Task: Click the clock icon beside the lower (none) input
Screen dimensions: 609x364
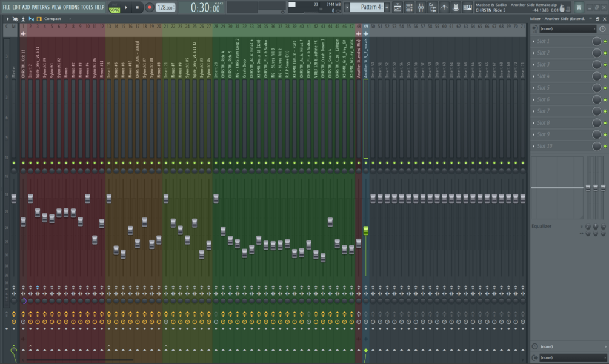Action: click(x=535, y=346)
